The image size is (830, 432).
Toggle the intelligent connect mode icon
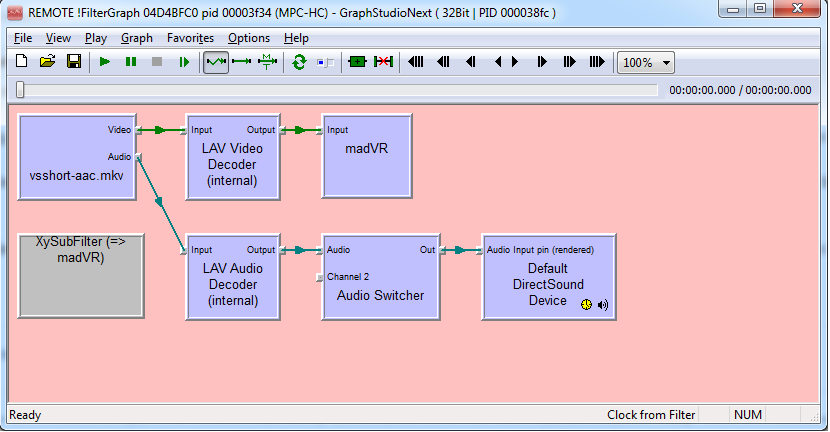[216, 62]
